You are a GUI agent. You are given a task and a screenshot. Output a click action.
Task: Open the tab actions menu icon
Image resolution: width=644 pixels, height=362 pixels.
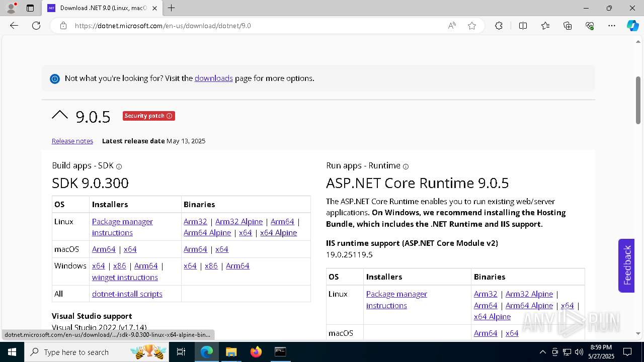[30, 8]
